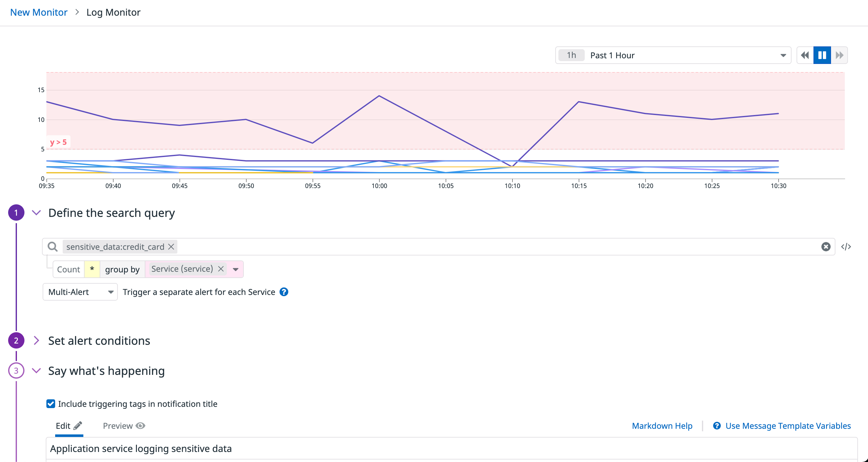Remove the sensitive_data:credit_card search tag

(x=171, y=247)
